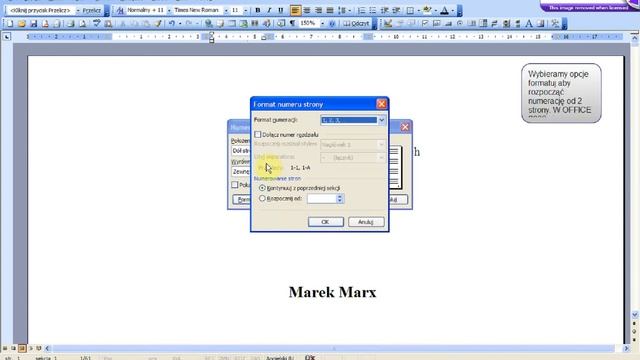Click the Bold formatting button
640x360 pixels.
coord(258,10)
